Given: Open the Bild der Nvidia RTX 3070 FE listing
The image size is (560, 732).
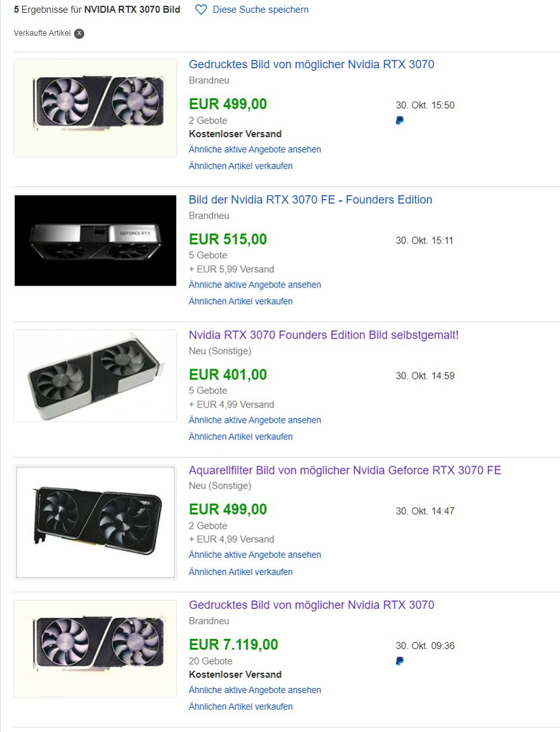Looking at the screenshot, I should point(310,200).
